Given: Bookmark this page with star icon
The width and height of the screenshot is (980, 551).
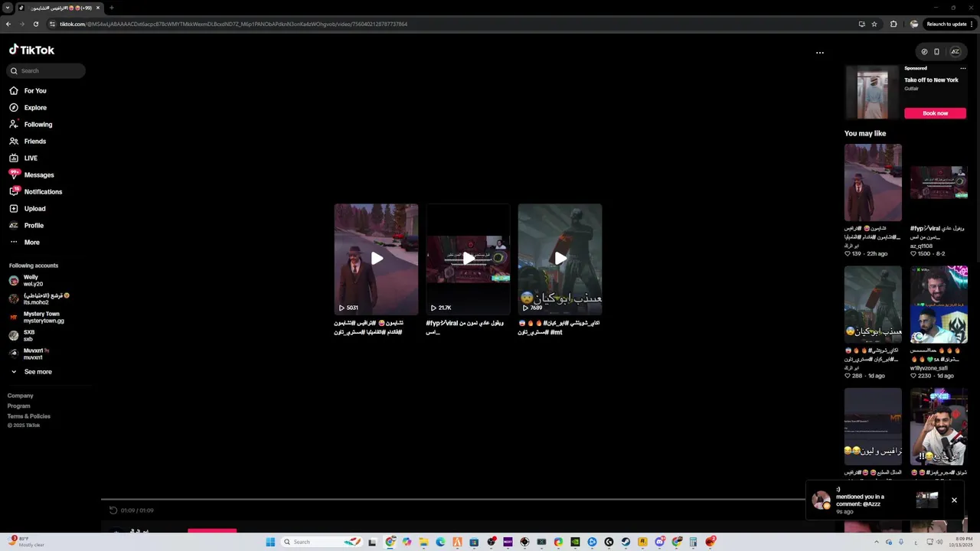Looking at the screenshot, I should (x=874, y=24).
